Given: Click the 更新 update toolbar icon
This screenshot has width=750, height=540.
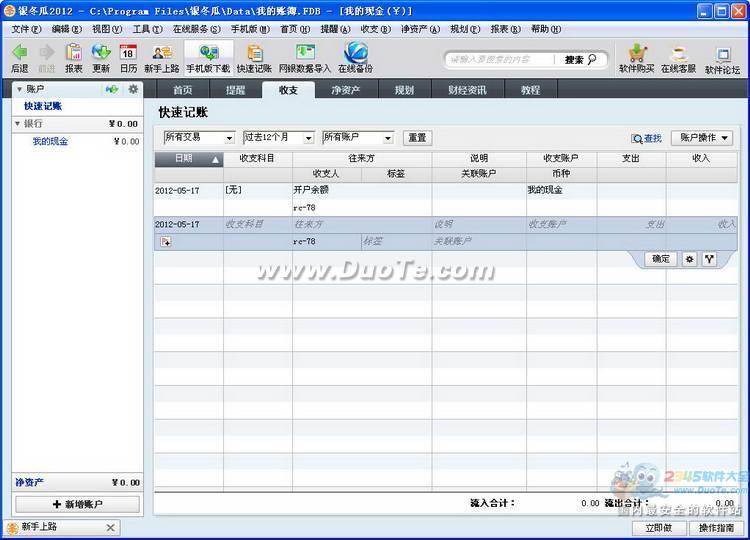Looking at the screenshot, I should [101, 57].
